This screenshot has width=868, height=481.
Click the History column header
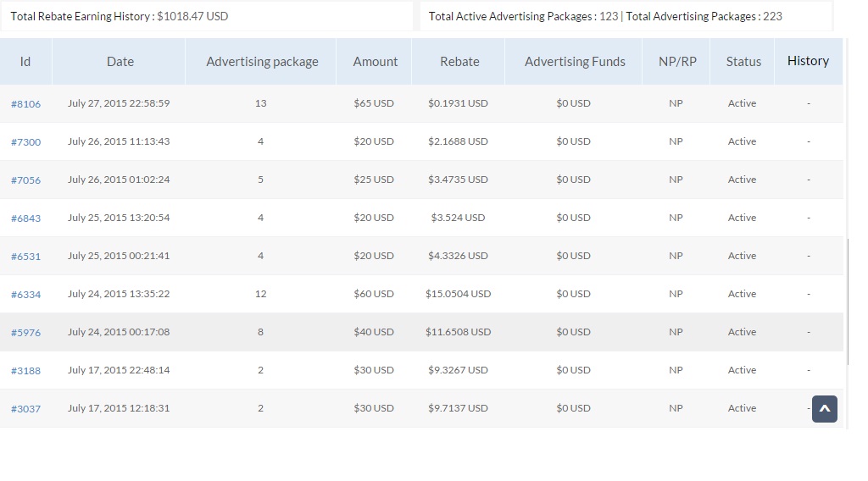click(808, 61)
